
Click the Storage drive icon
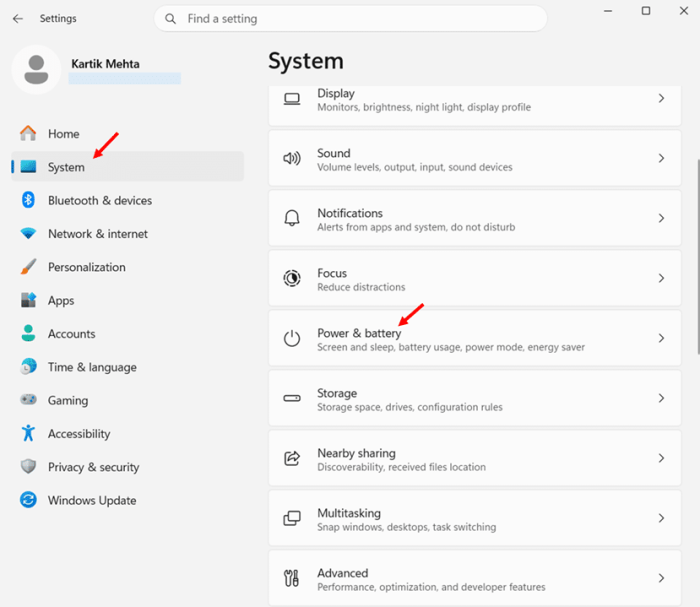pyautogui.click(x=292, y=398)
